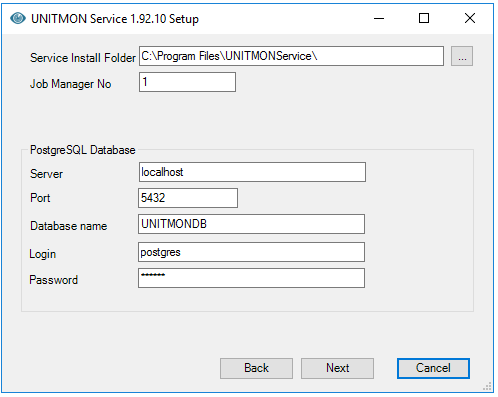498x397 pixels.
Task: Cancel the UNITMON Service setup
Action: point(433,368)
